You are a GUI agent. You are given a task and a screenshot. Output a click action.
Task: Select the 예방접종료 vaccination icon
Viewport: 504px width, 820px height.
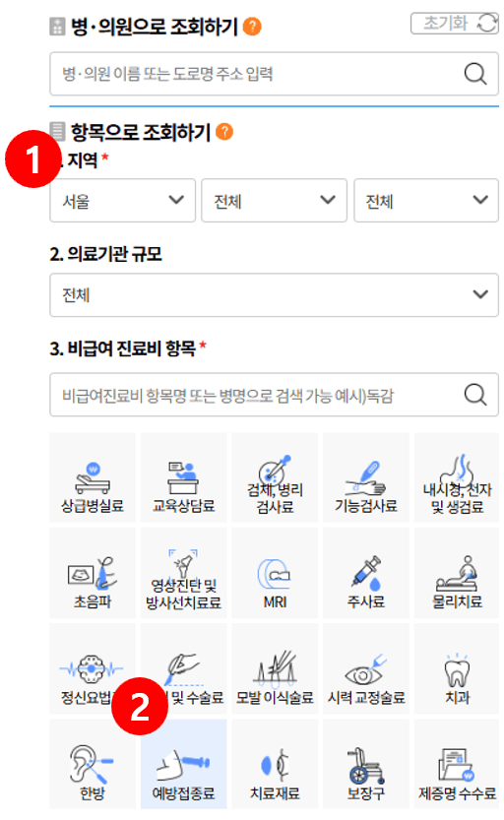183,764
